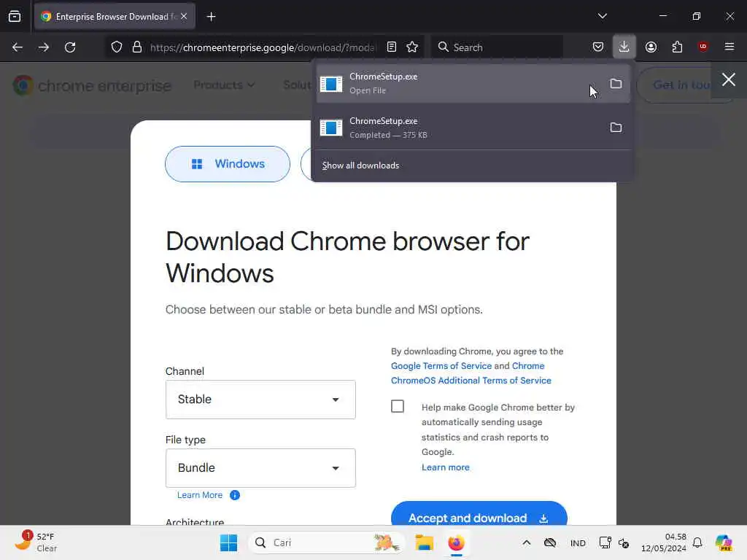Show first ChromeSetup.exe in folder
This screenshot has width=747, height=560.
click(616, 83)
